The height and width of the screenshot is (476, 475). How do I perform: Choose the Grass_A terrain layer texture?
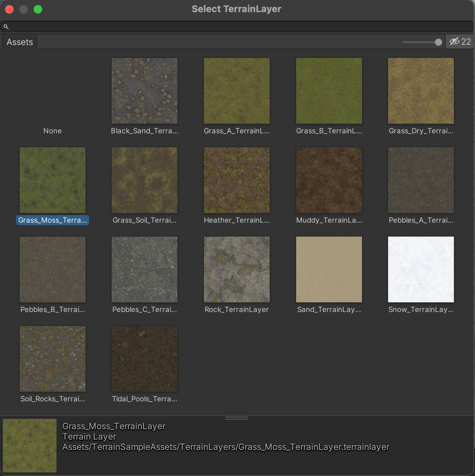(236, 91)
